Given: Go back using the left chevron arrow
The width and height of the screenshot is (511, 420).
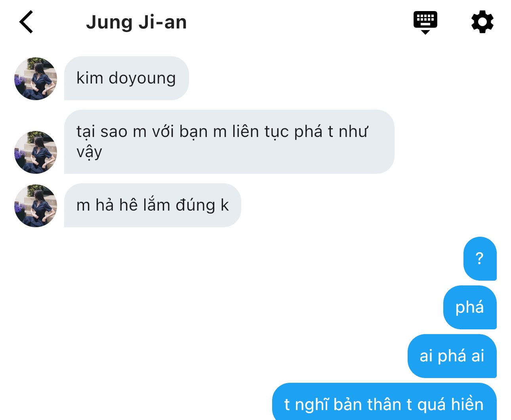Looking at the screenshot, I should pyautogui.click(x=26, y=22).
